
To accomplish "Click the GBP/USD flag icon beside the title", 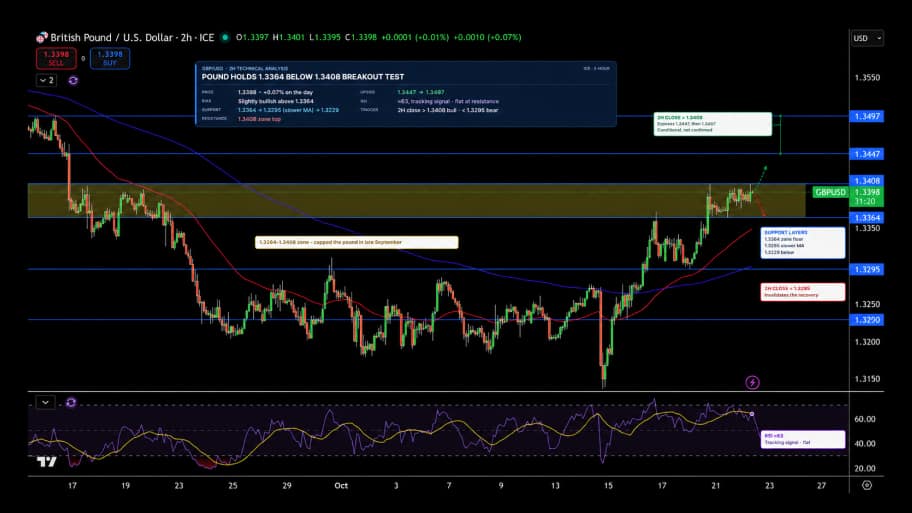I will click(42, 38).
